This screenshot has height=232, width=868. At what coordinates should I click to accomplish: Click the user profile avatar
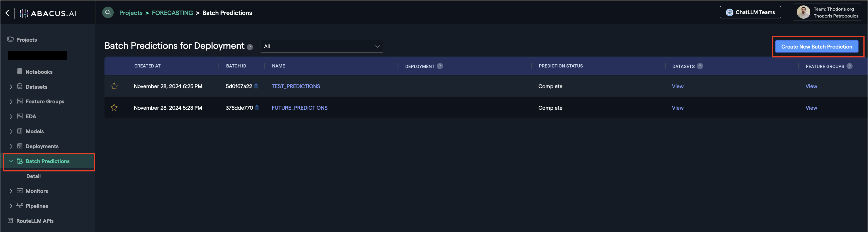pos(803,12)
